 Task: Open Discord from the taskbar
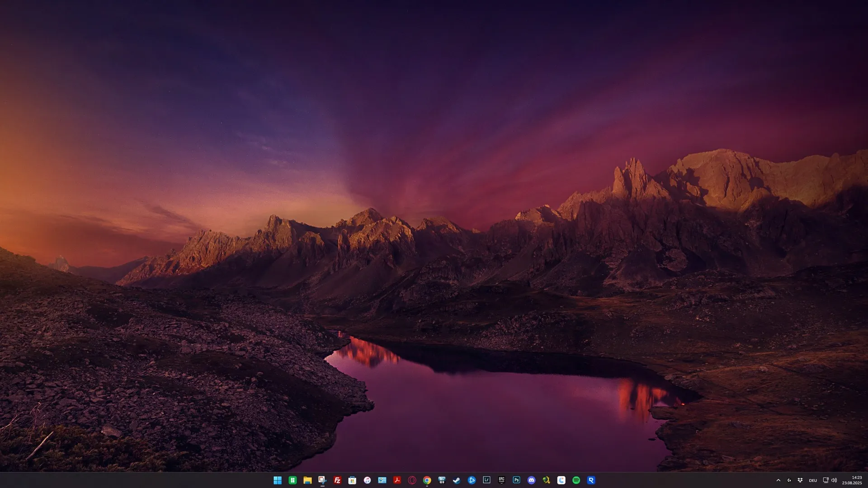531,480
